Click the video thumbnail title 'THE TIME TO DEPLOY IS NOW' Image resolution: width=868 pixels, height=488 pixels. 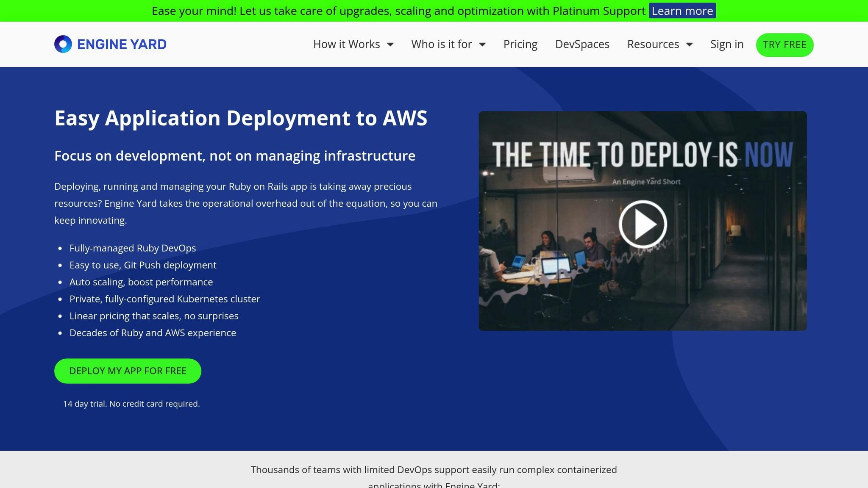point(642,154)
